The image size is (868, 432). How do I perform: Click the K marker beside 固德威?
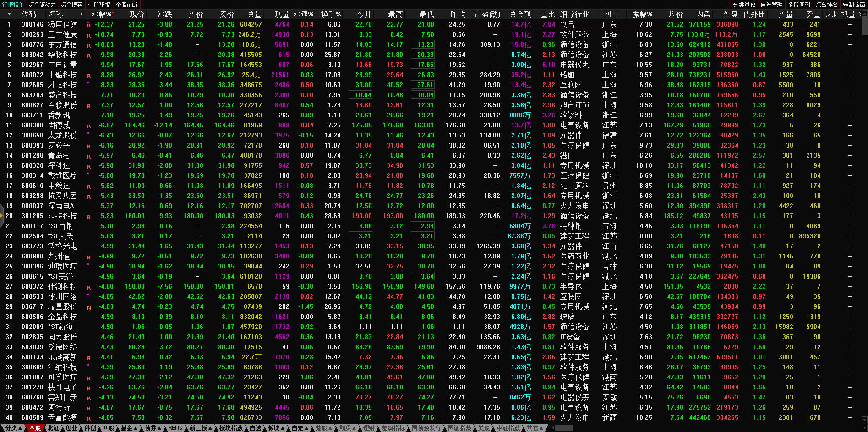pos(89,126)
